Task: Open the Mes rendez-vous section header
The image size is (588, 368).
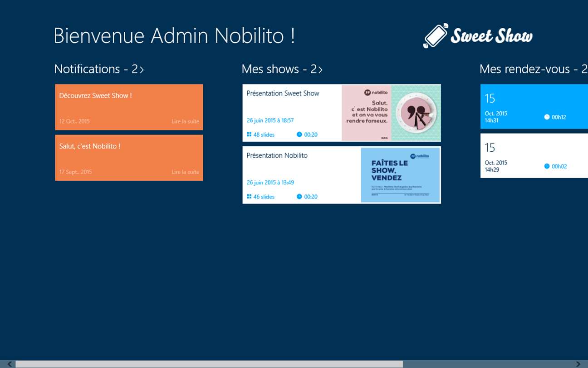Action: [534, 69]
